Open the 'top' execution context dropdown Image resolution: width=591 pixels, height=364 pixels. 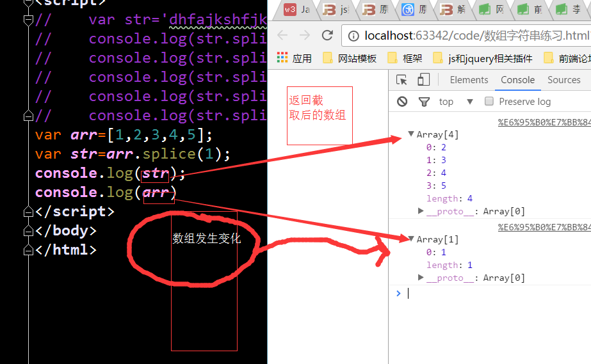pos(455,102)
